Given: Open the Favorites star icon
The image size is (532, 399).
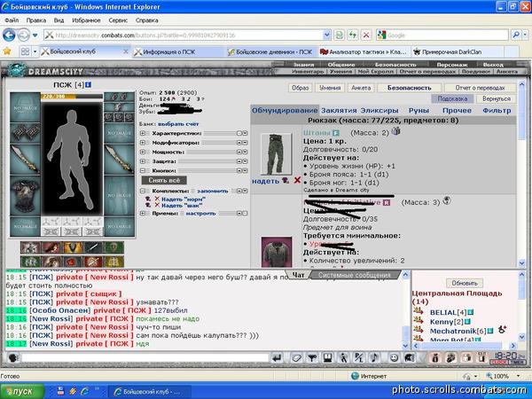Looking at the screenshot, I should [7, 51].
